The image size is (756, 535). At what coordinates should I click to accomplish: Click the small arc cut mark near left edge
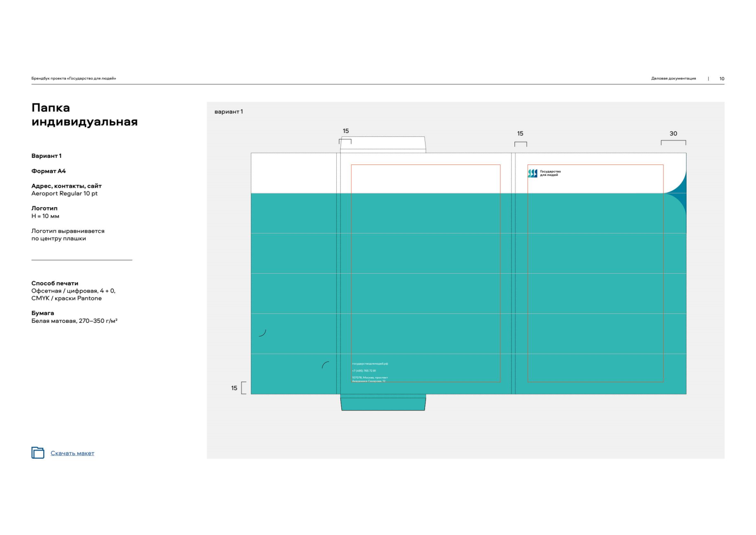pyautogui.click(x=263, y=333)
